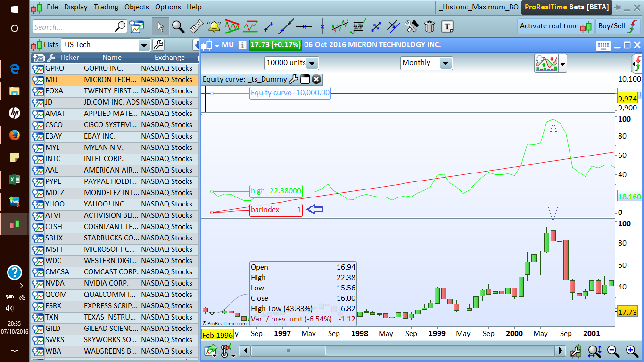This screenshot has width=644, height=362.
Task: Maximize the Equity curve panel
Action: [x=305, y=79]
